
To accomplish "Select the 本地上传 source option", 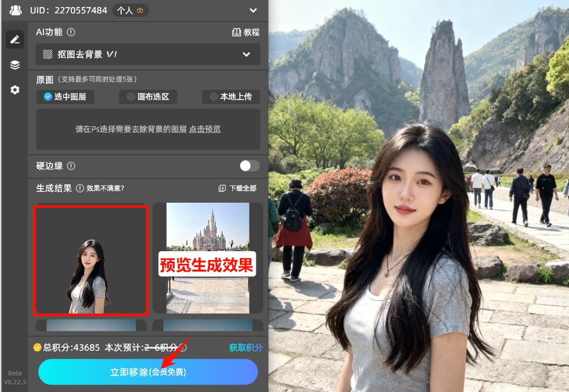I will tap(231, 98).
